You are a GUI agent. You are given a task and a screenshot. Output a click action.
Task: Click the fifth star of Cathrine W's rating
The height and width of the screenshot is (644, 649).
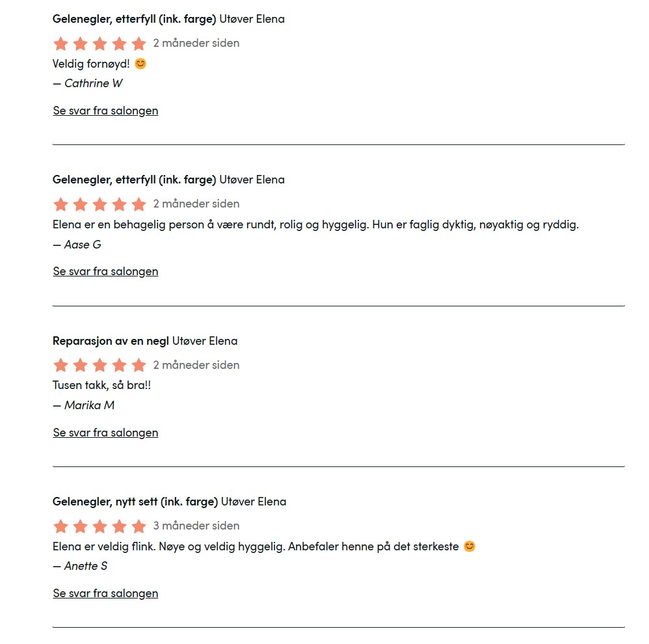[x=139, y=43]
